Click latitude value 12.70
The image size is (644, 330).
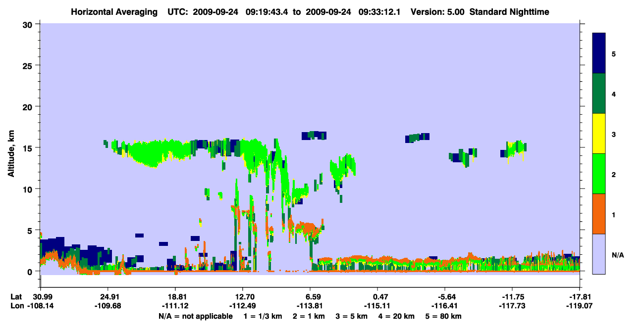tap(242, 297)
